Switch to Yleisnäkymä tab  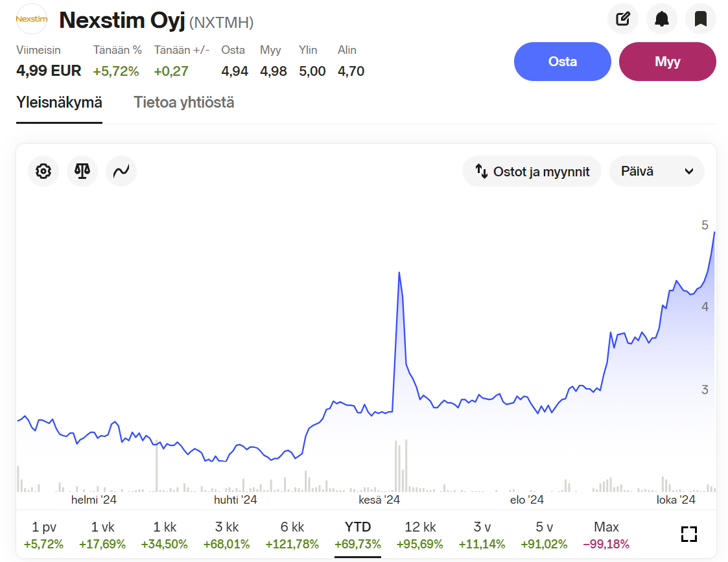[59, 102]
